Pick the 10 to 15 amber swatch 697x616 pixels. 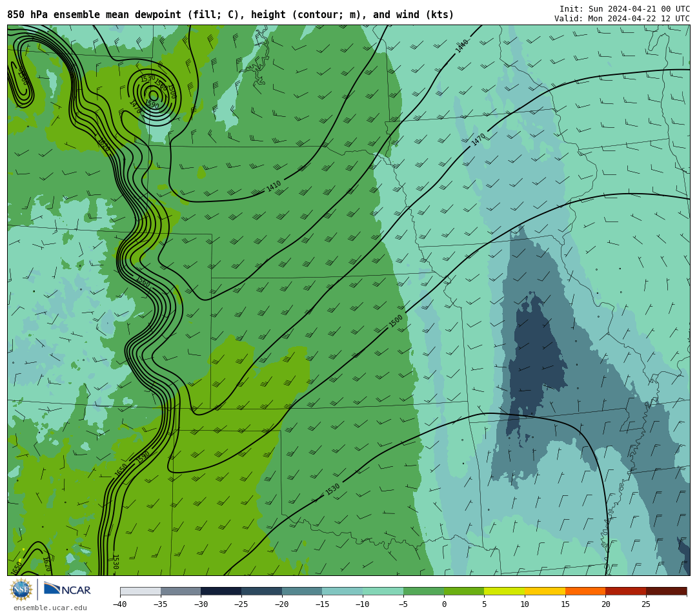[x=545, y=591]
